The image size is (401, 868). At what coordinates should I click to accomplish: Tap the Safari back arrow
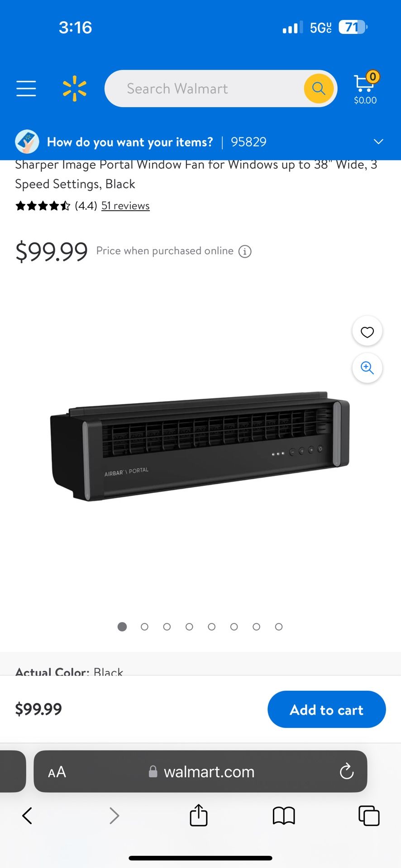(x=27, y=816)
